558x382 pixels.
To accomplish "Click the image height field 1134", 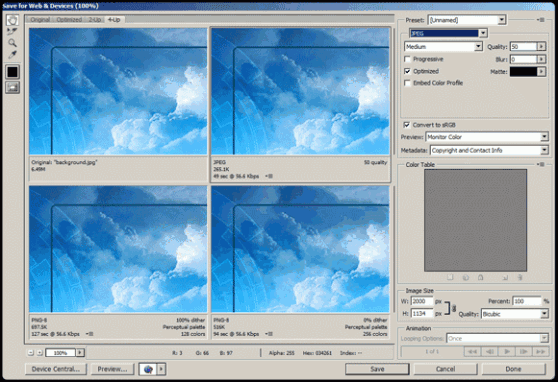I will (422, 314).
